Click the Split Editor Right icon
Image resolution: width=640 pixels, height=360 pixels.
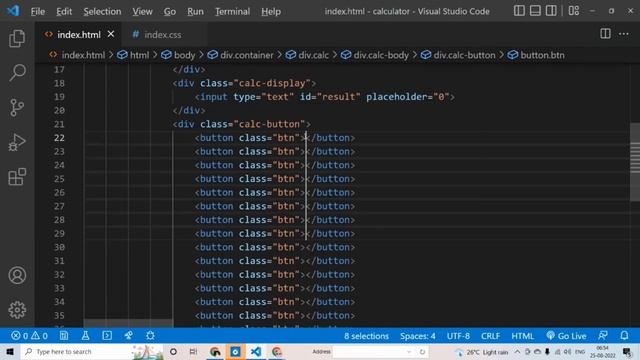tap(605, 34)
